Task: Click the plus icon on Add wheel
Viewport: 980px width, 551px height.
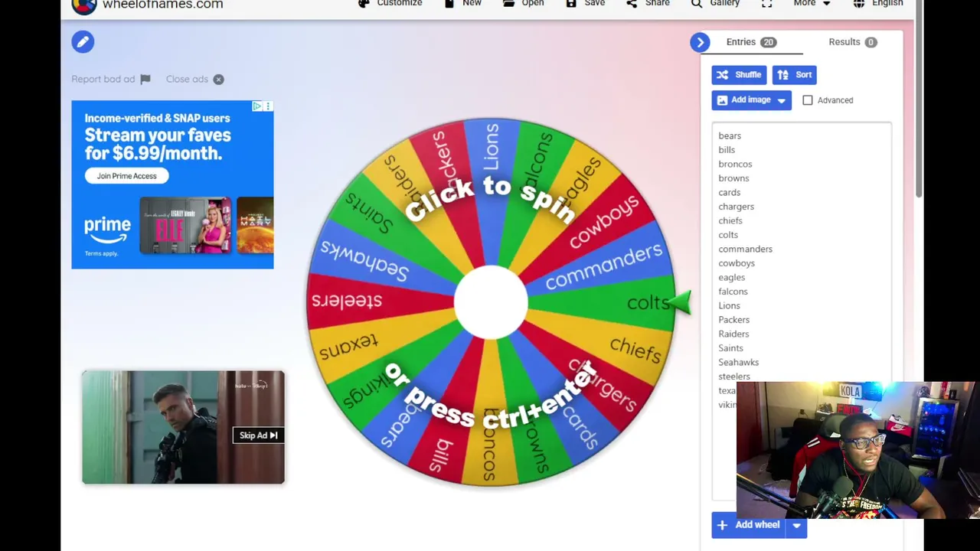Action: (722, 525)
